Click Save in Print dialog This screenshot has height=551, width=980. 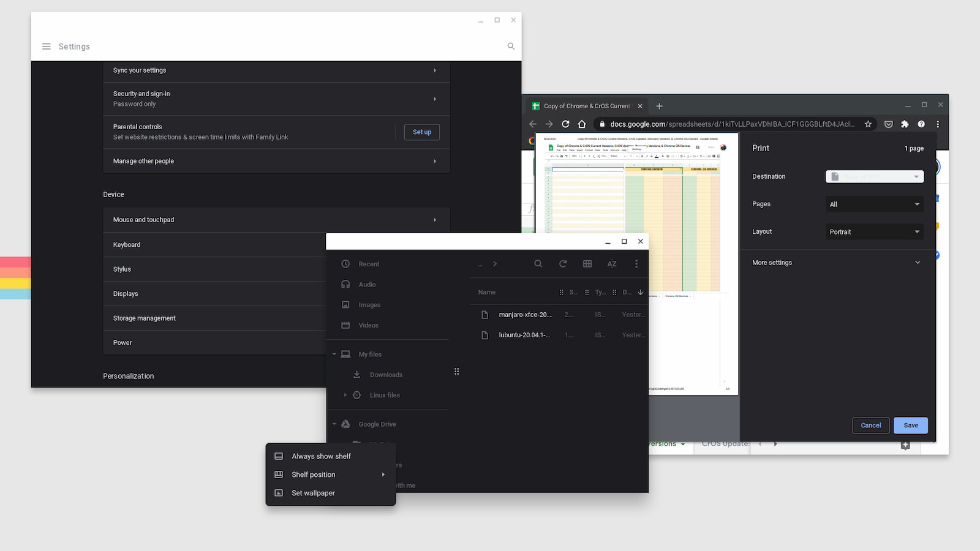[911, 425]
